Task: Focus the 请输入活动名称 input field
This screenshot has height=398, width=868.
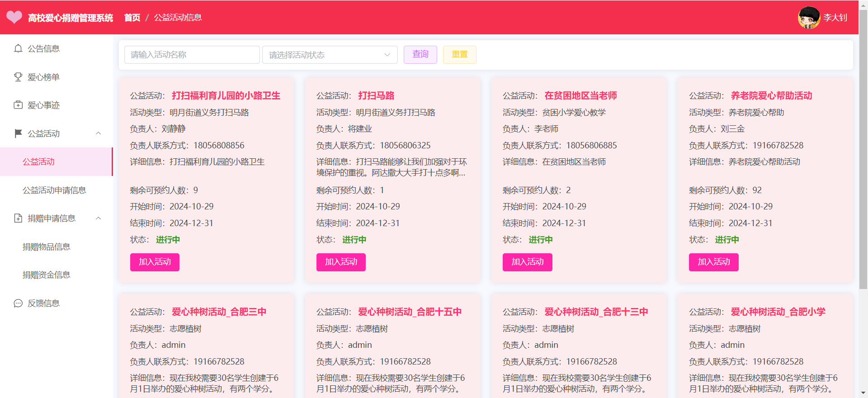Action: (192, 55)
